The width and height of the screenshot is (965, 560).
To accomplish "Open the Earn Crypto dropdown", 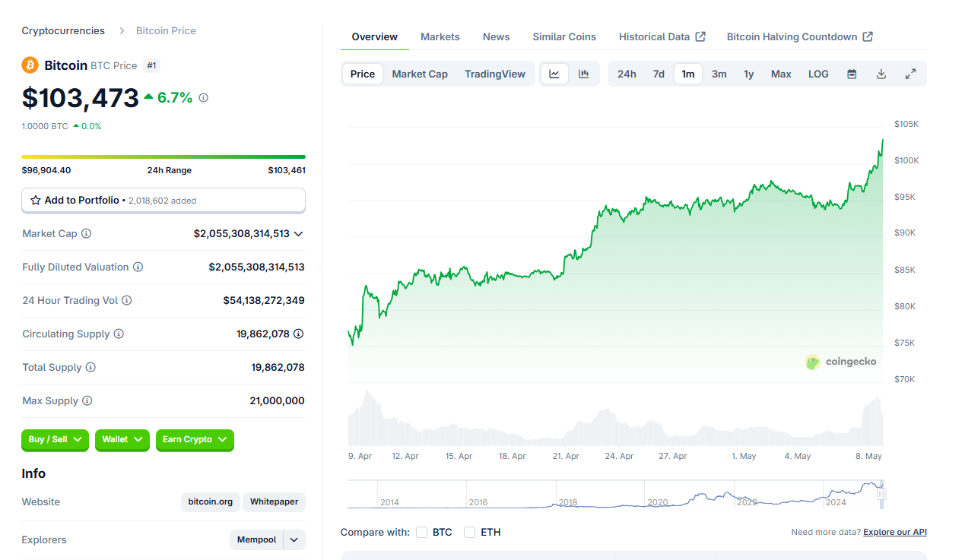I will point(195,440).
